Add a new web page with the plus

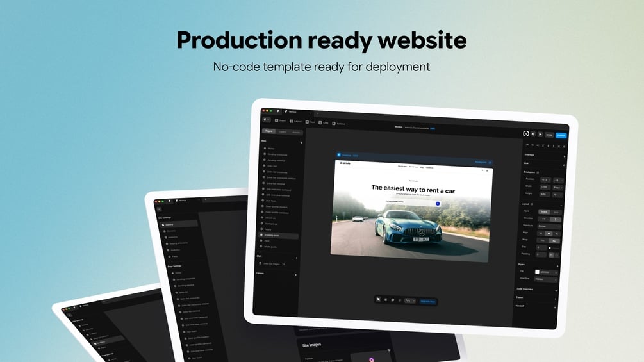coord(301,143)
